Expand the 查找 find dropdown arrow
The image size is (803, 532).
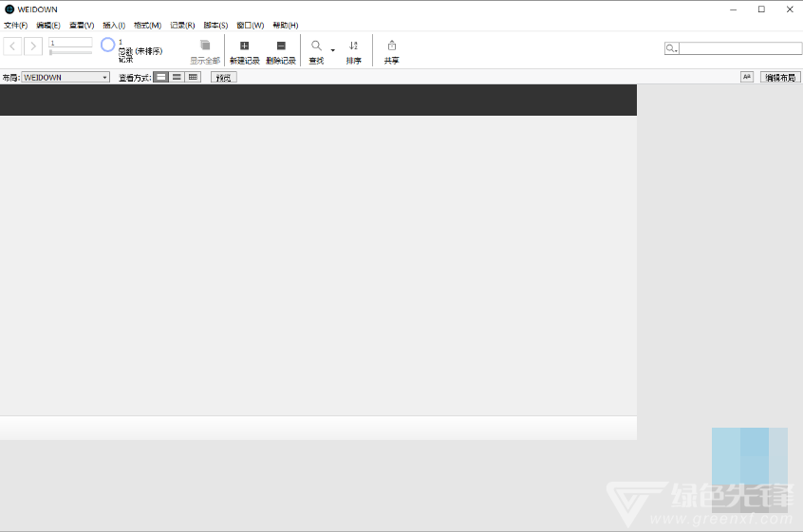point(333,50)
